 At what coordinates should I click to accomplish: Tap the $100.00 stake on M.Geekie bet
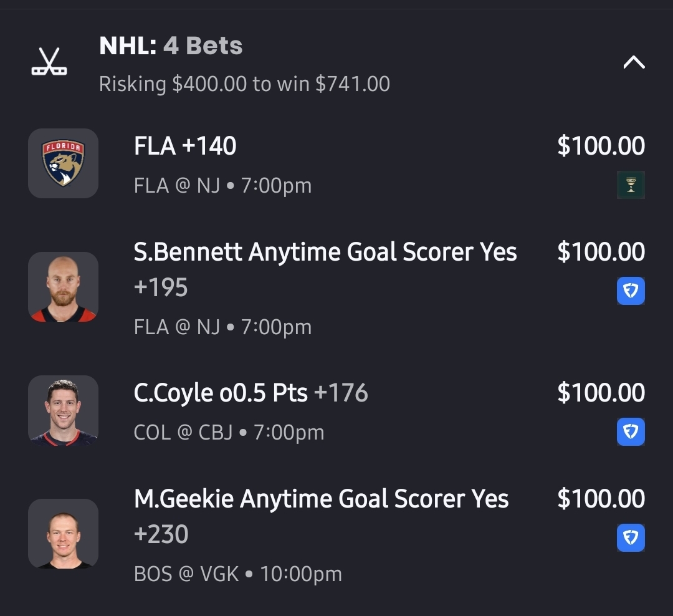click(601, 499)
